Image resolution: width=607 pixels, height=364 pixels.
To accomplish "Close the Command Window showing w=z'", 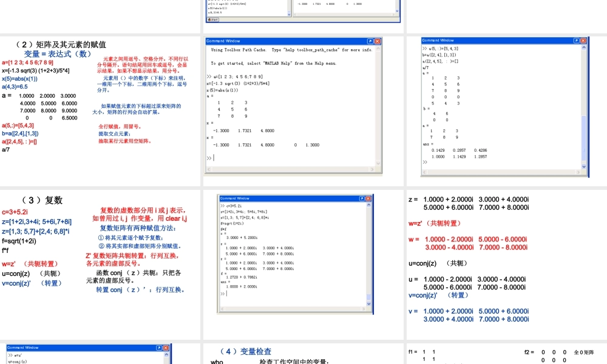I will [166, 348].
